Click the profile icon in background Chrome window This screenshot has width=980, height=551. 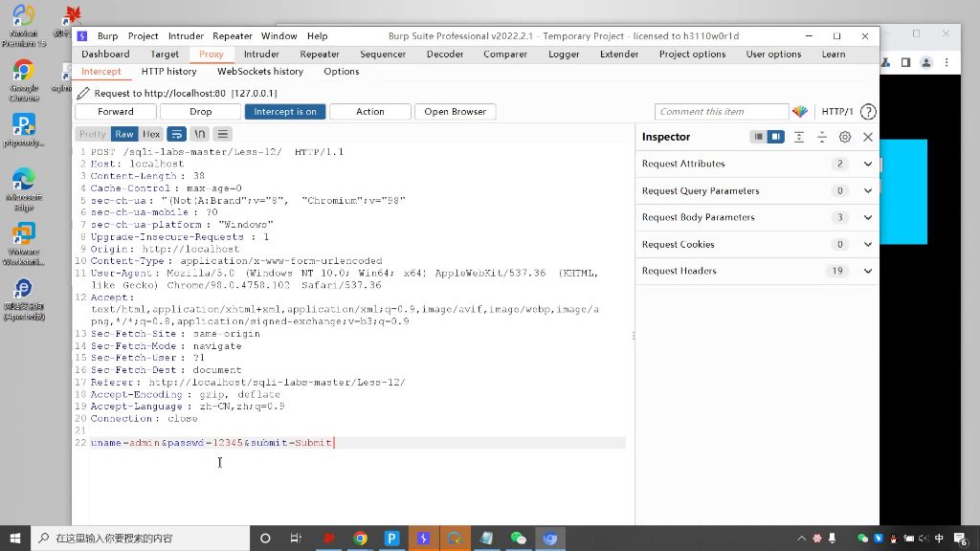pos(926,62)
